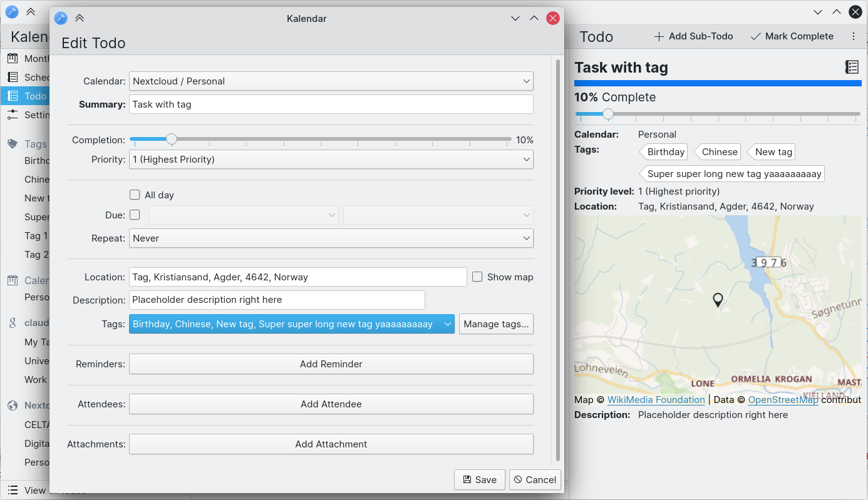
Task: Click into the Summary text field
Action: pyautogui.click(x=331, y=105)
